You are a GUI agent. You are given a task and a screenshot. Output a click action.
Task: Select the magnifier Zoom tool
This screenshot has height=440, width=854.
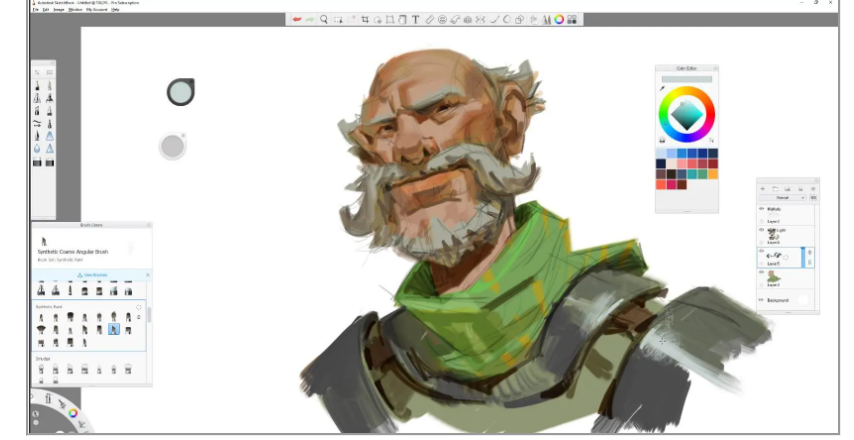point(324,20)
